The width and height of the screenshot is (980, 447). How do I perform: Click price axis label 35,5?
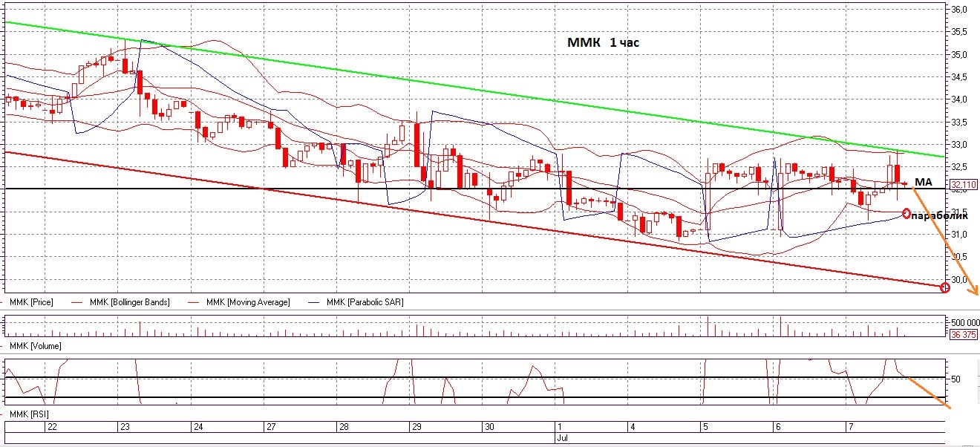point(959,32)
